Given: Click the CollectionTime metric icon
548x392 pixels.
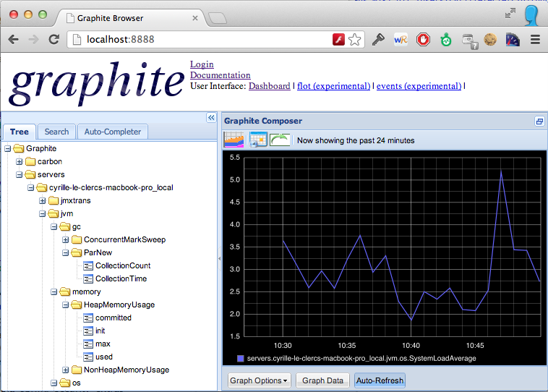Looking at the screenshot, I should (x=88, y=278).
